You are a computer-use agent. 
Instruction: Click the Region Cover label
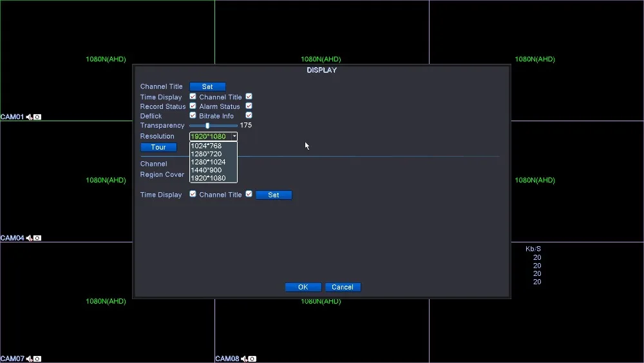tap(162, 175)
